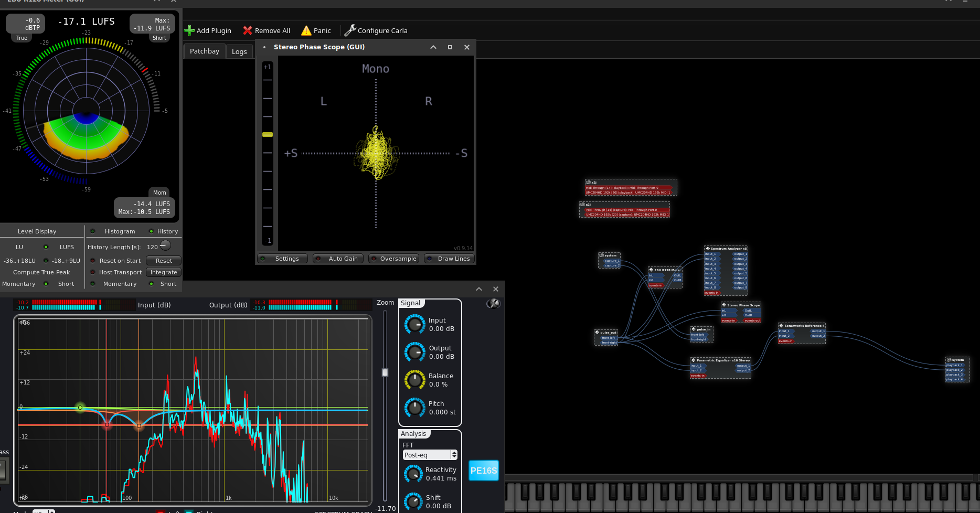The height and width of the screenshot is (513, 980).
Task: Click the system playback node icon
Action: tap(949, 360)
